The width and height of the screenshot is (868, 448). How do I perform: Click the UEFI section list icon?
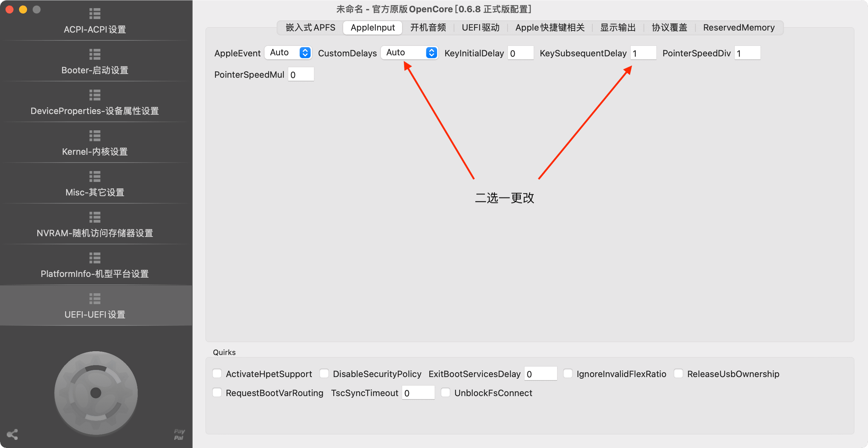pyautogui.click(x=95, y=299)
